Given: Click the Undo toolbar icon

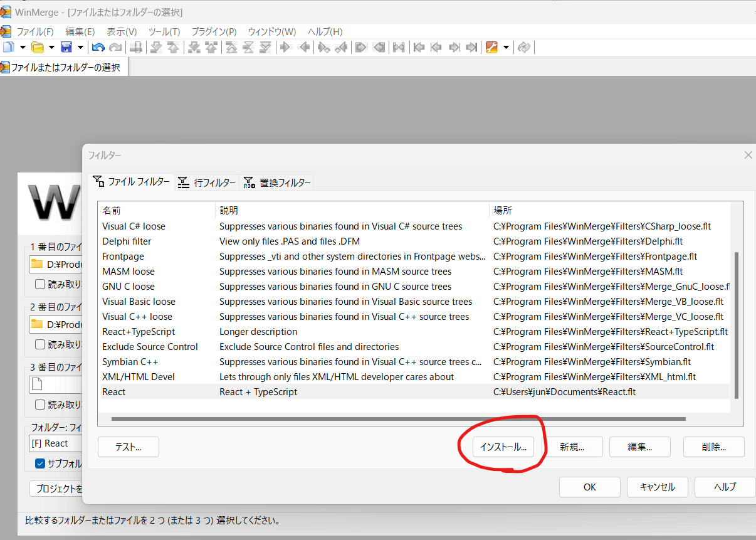Looking at the screenshot, I should [98, 47].
